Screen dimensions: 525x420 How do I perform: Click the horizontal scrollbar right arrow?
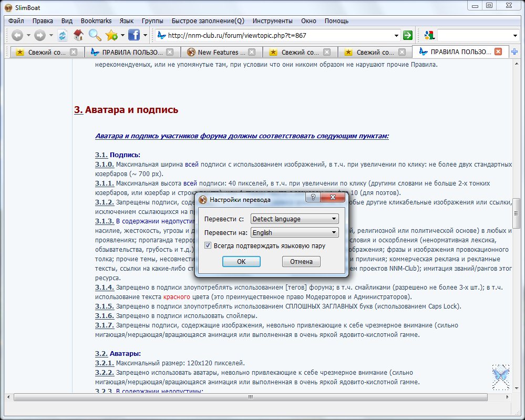pyautogui.click(x=508, y=397)
